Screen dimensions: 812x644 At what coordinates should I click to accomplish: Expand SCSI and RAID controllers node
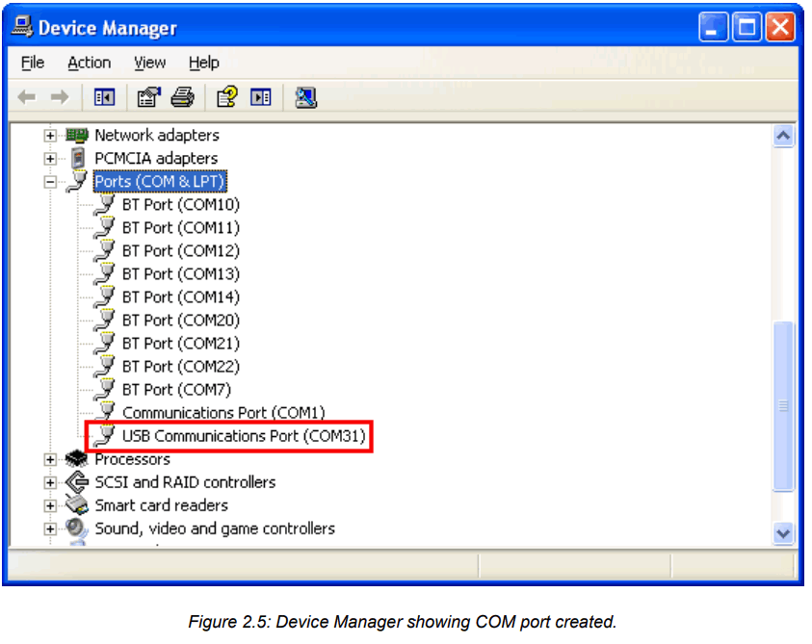point(50,482)
